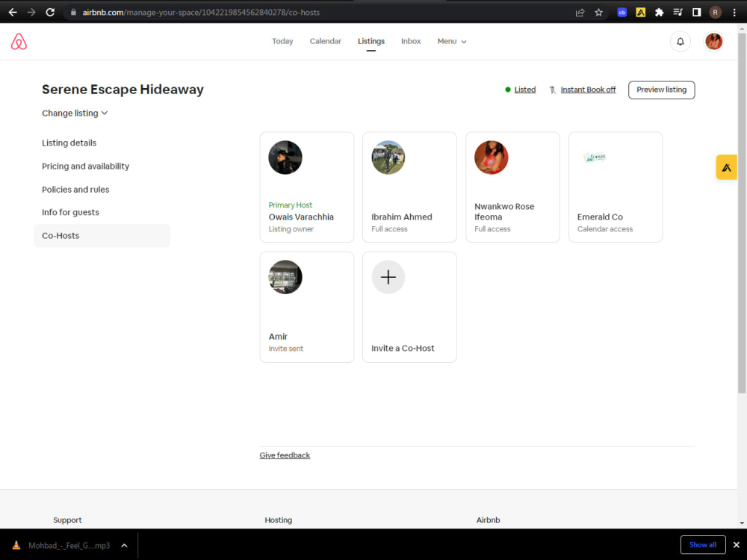Click the plus icon to invite co-host

388,277
